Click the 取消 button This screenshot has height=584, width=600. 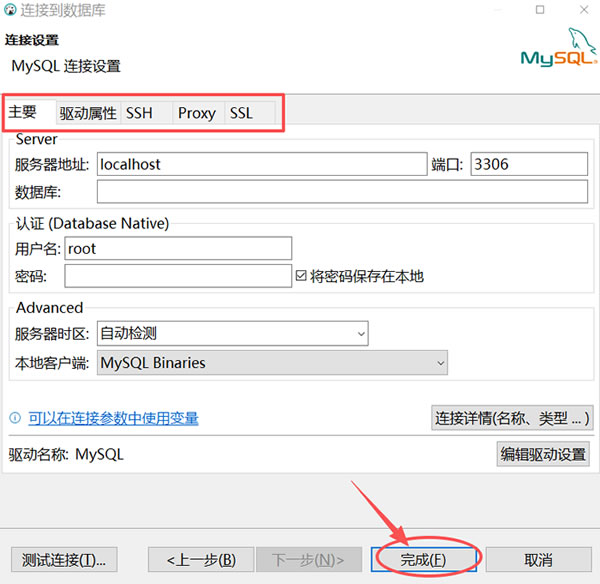click(539, 560)
